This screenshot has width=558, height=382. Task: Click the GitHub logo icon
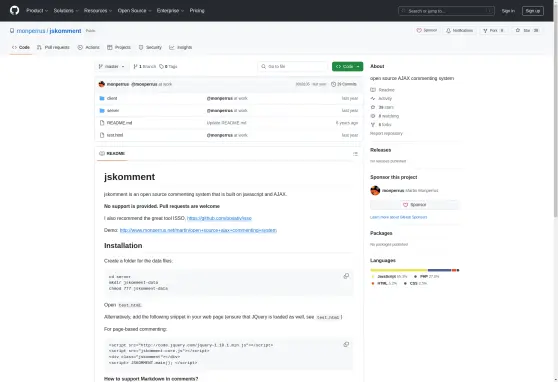(15, 10)
